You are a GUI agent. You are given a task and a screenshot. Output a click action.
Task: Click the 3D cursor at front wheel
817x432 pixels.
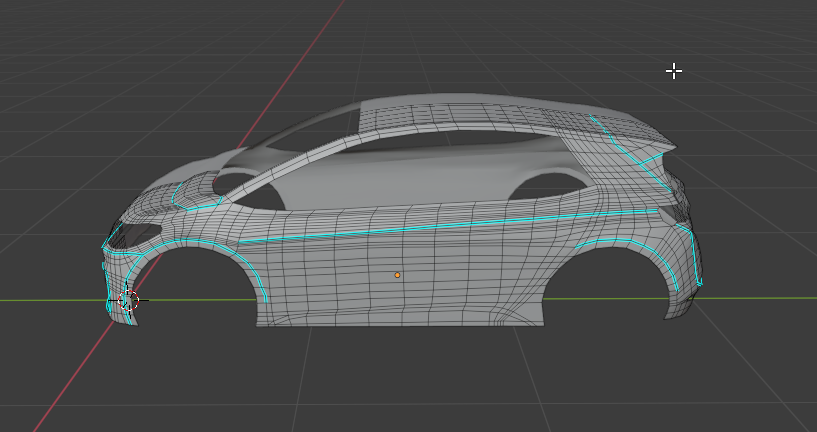point(128,300)
